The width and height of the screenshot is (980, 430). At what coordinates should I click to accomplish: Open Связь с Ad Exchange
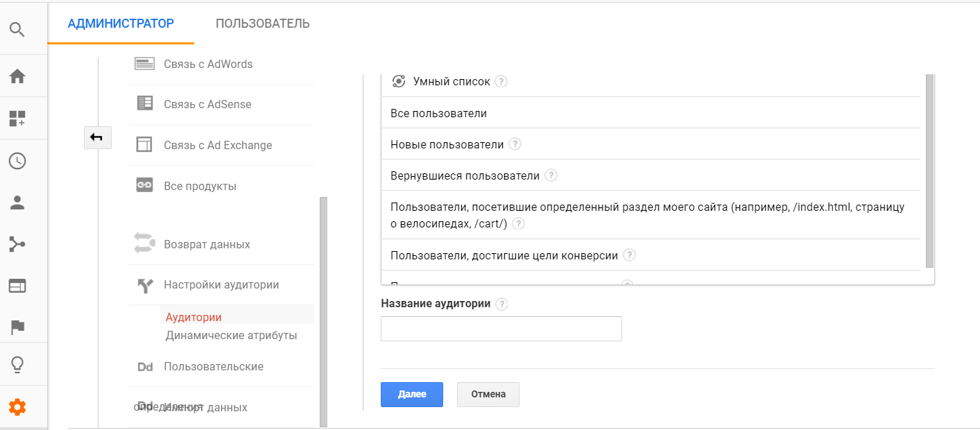click(x=218, y=145)
